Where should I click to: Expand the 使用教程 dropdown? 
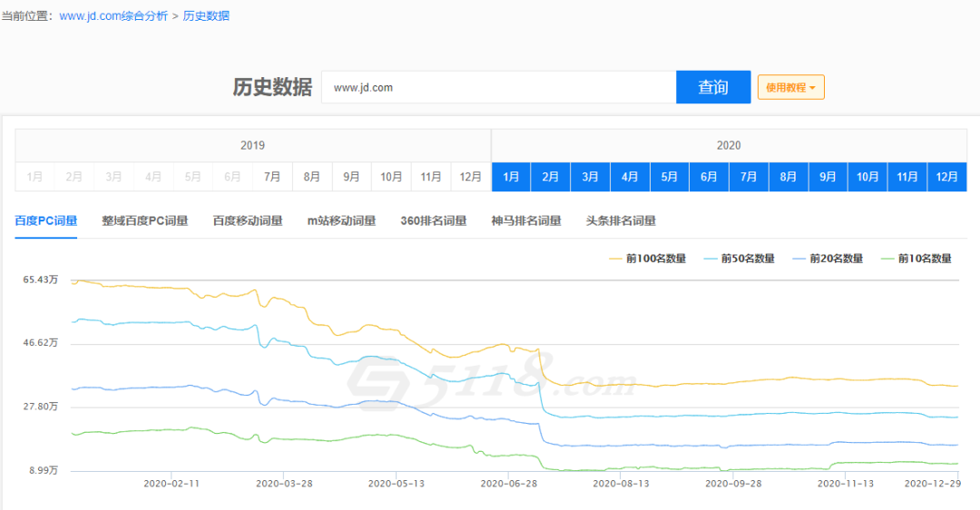[x=790, y=87]
